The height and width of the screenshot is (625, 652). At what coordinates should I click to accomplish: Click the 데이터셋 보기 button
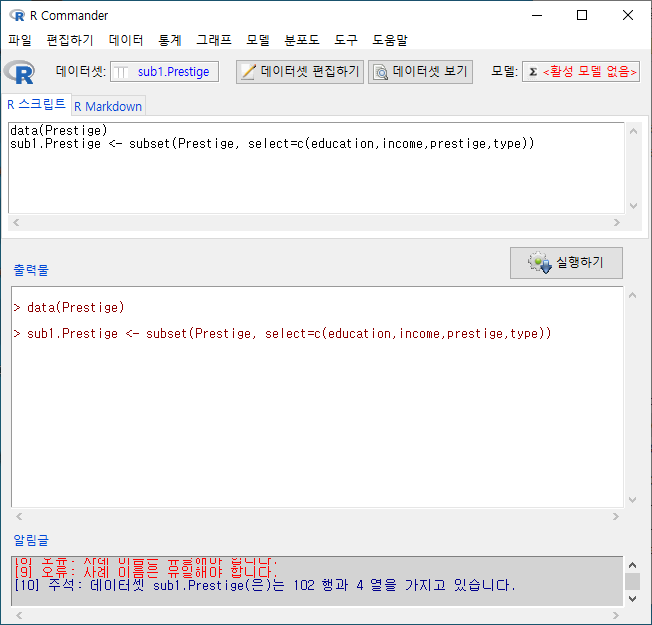click(420, 72)
